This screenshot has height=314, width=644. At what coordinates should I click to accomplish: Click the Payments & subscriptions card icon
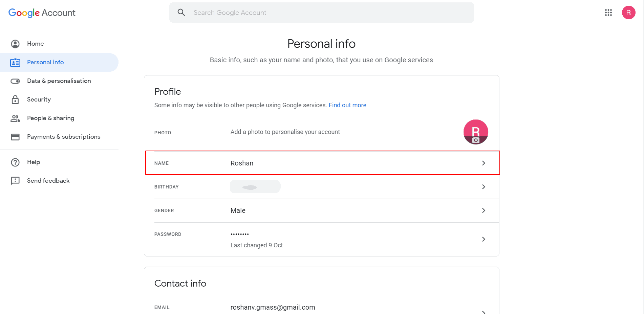point(15,137)
